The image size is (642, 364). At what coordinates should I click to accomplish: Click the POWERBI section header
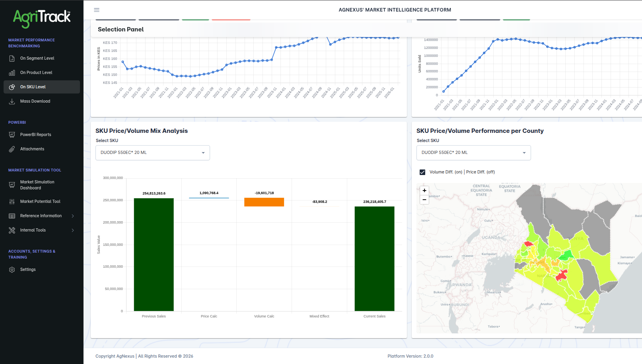(17, 123)
